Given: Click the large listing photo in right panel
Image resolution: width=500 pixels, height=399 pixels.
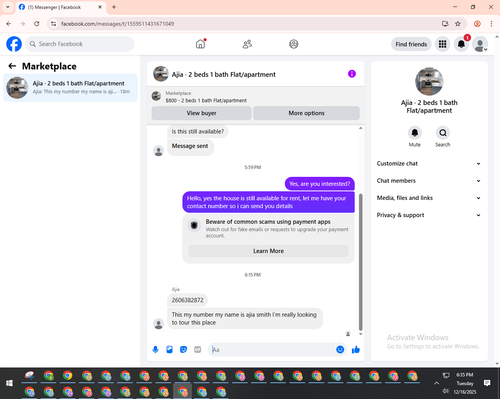Looking at the screenshot, I should (429, 81).
